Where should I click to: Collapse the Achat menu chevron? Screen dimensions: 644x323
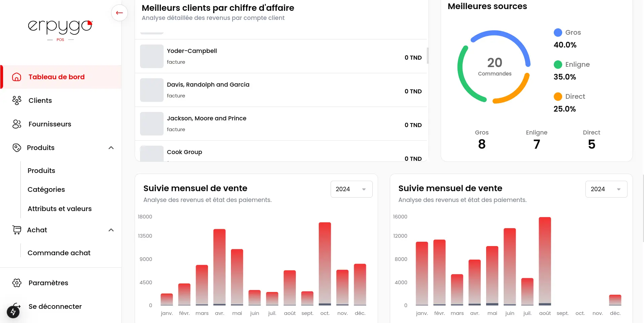(x=111, y=230)
